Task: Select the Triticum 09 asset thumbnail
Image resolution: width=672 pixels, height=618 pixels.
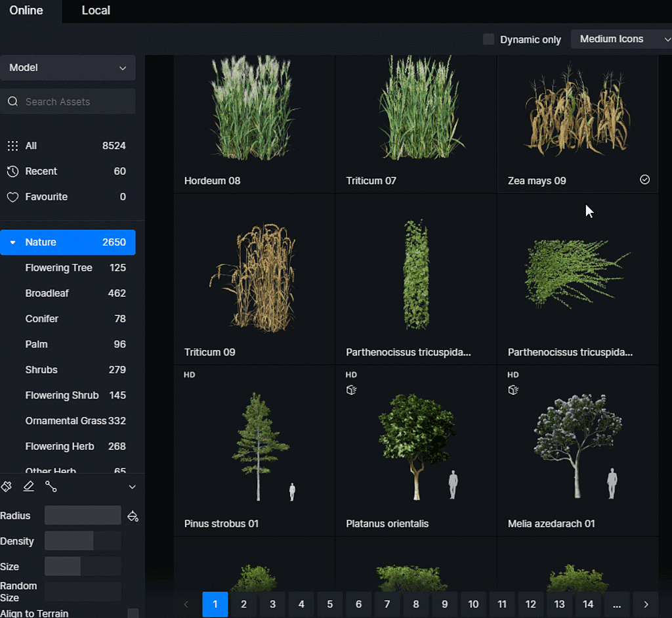Action: [x=254, y=280]
